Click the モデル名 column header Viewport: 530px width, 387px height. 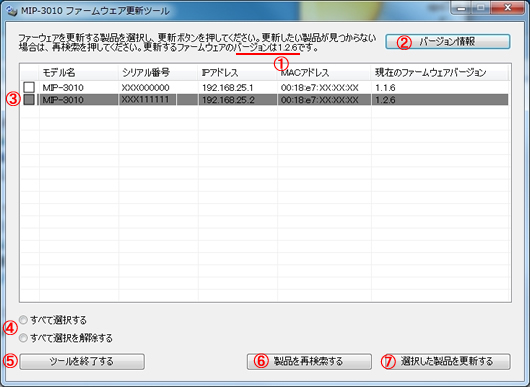coord(79,72)
